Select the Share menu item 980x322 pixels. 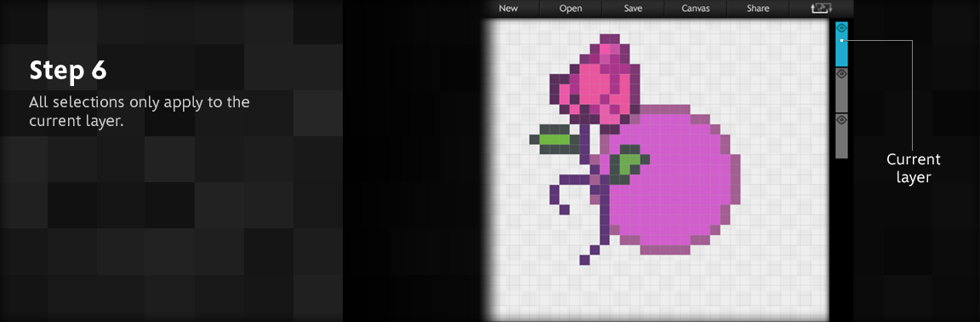[757, 9]
